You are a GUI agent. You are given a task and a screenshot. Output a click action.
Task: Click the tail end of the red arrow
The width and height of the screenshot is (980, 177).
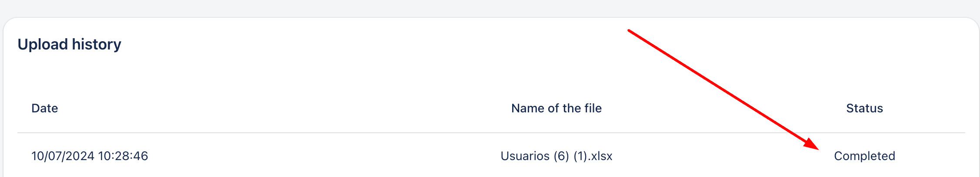point(630,31)
